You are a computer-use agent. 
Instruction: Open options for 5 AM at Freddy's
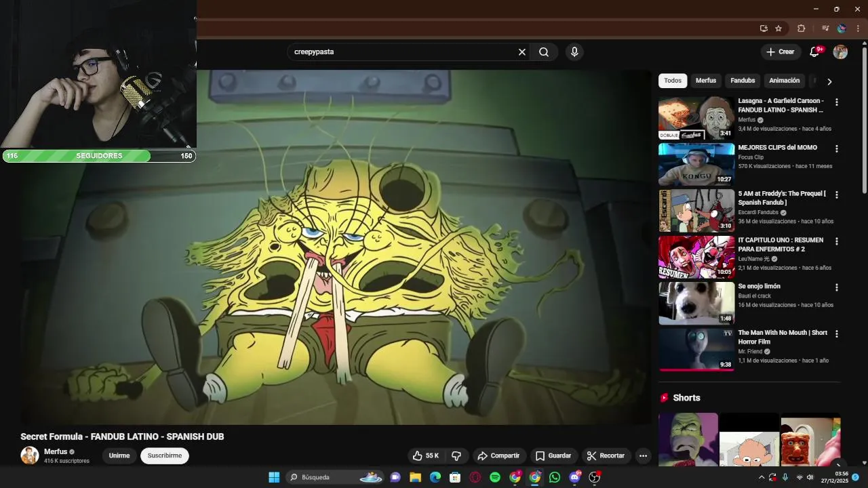(836, 195)
